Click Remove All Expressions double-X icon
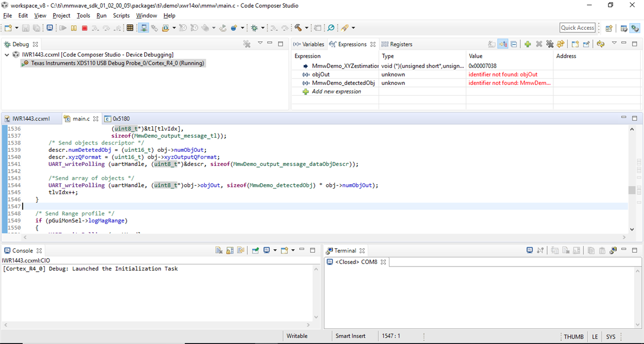This screenshot has width=644, height=344. pyautogui.click(x=550, y=44)
